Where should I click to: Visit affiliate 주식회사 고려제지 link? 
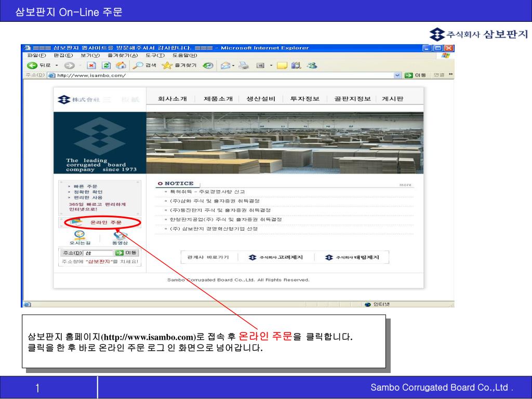pos(275,258)
